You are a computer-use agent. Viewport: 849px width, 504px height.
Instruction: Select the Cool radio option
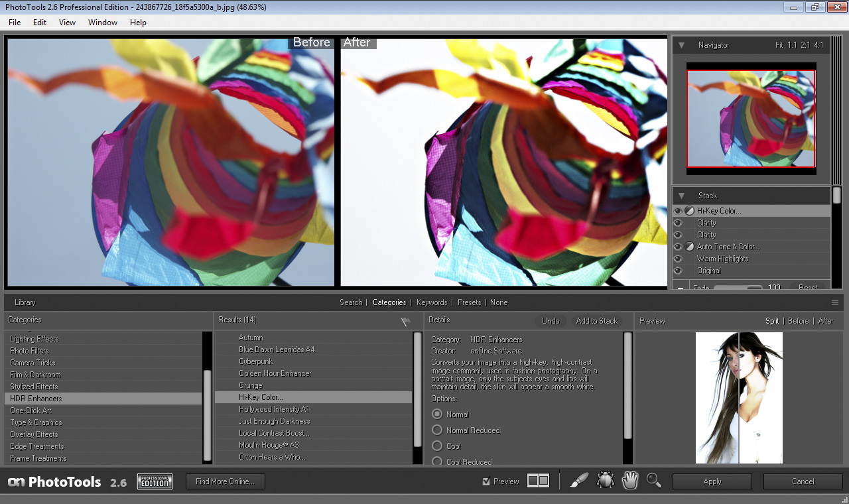pyautogui.click(x=437, y=446)
